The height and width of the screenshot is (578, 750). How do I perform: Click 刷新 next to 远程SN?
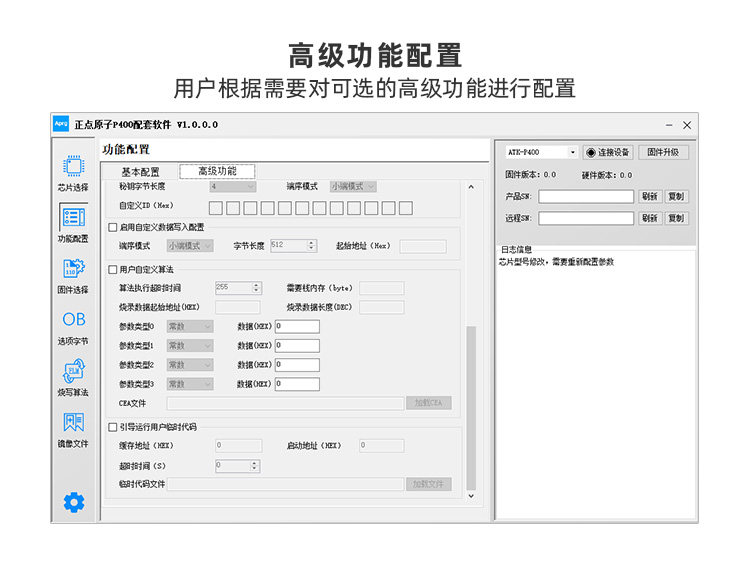tap(650, 218)
